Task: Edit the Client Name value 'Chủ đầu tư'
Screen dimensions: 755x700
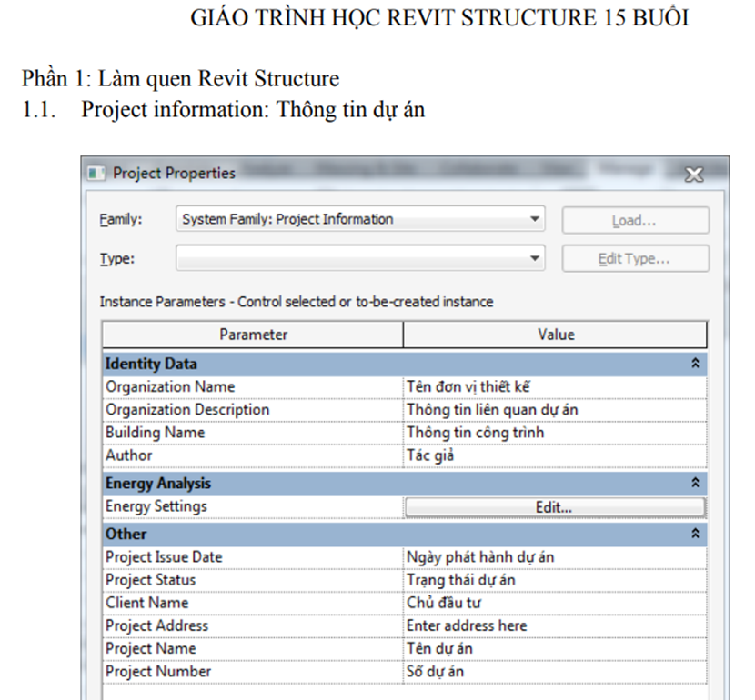Action: point(555,603)
